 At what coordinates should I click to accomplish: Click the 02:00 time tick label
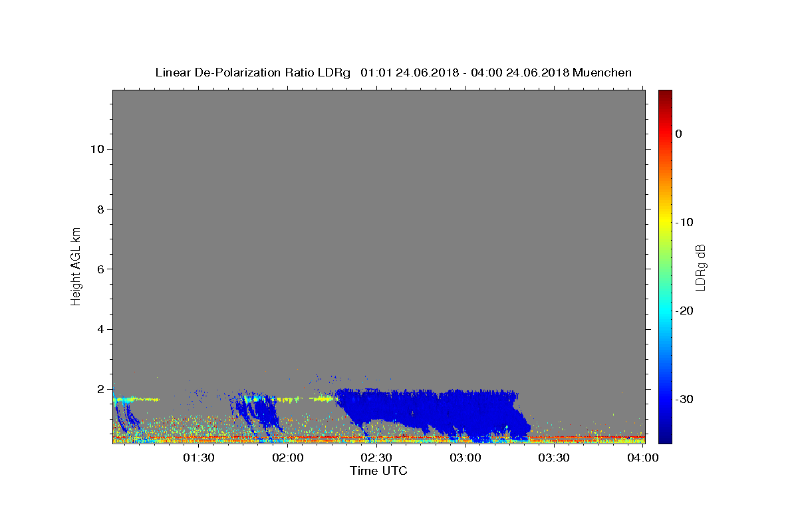[x=287, y=458]
